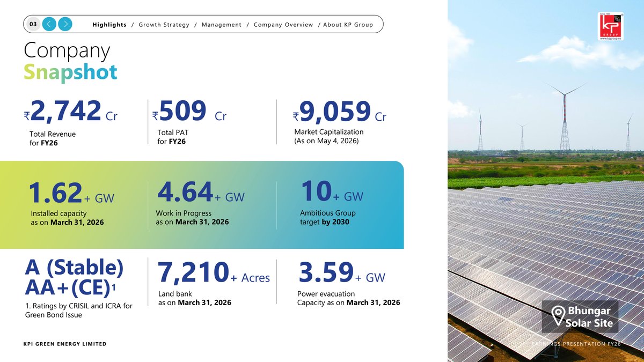The height and width of the screenshot is (362, 644).
Task: Select 'Ratings by CRISIL and ICRA' footnote
Action: tap(78, 311)
